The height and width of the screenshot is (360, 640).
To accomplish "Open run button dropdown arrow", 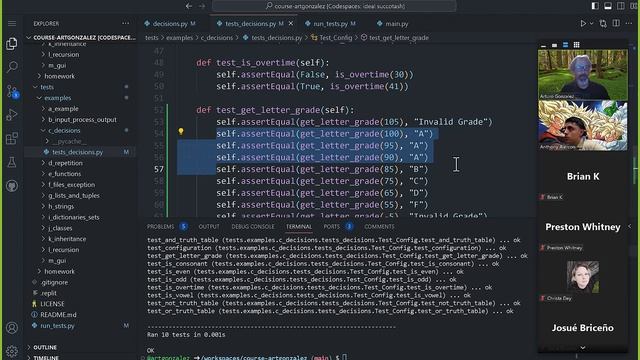I will pyautogui.click(x=591, y=23).
